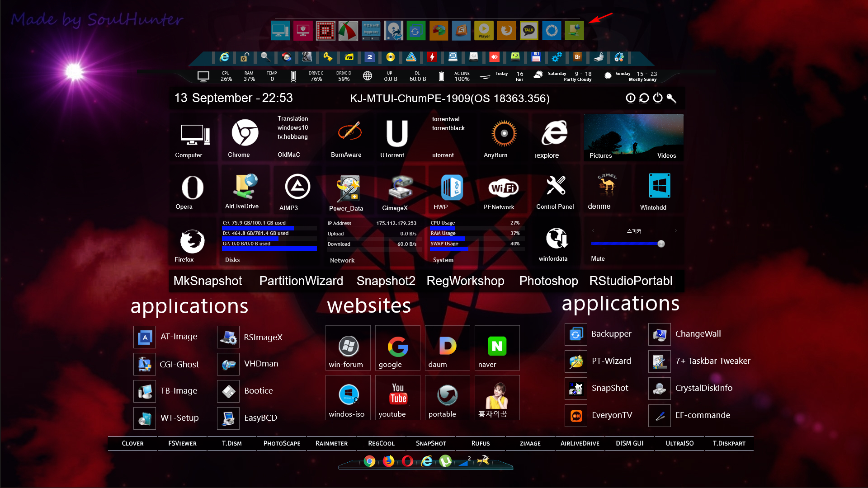868x488 pixels.
Task: Click the magnifier search icon in toolbar
Action: pyautogui.click(x=265, y=57)
